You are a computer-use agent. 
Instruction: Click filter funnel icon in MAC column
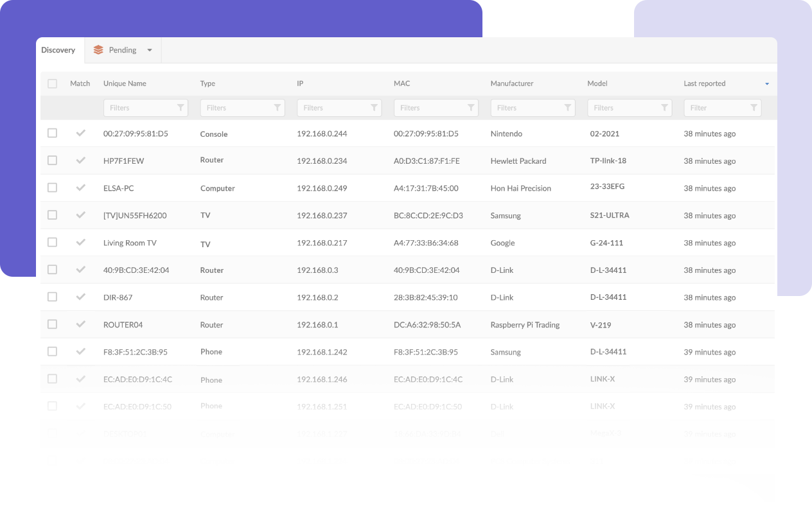click(x=471, y=108)
